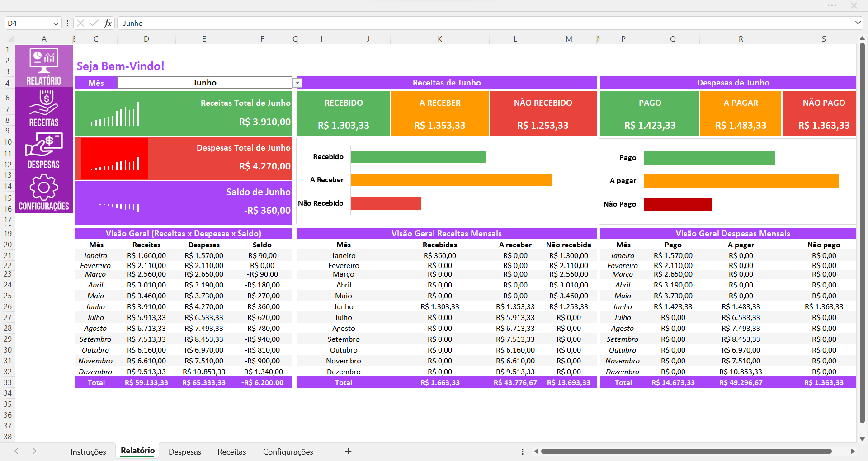Select Dezembro receitas cell R$ 9.513,33 in Visão Geral

tap(146, 372)
